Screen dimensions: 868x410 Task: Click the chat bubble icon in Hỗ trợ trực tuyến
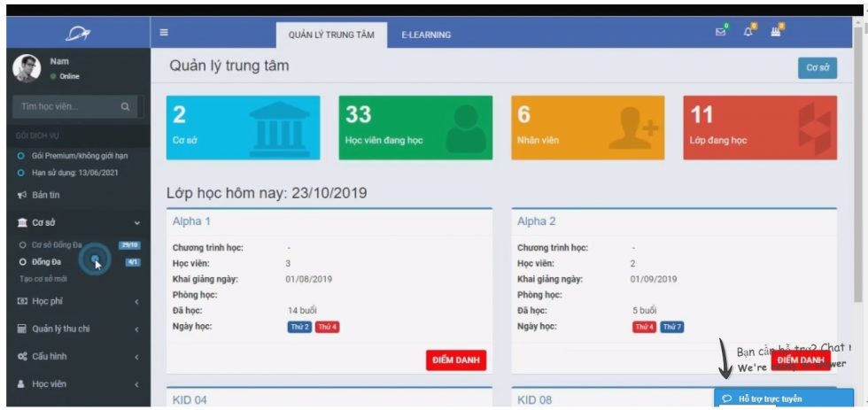pyautogui.click(x=727, y=398)
